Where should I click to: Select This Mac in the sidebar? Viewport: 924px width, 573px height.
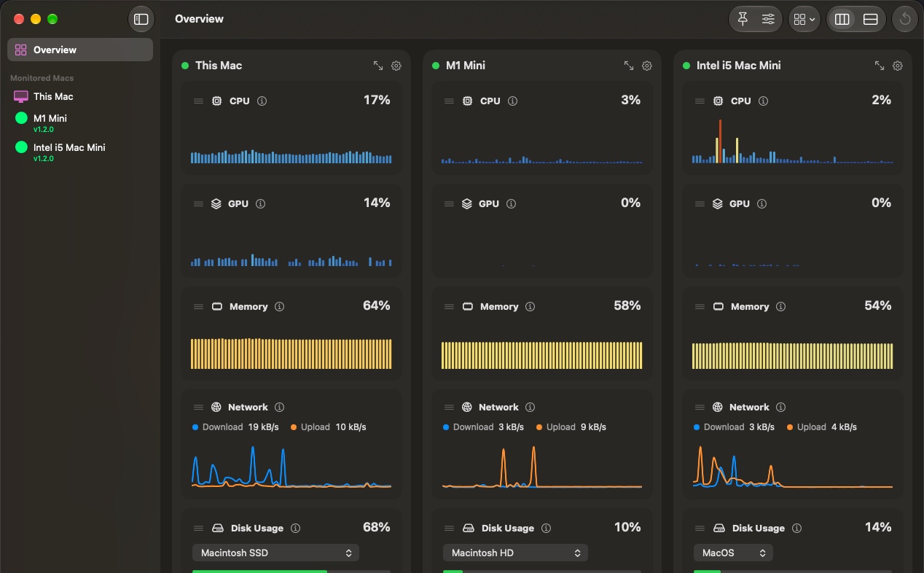click(80, 96)
